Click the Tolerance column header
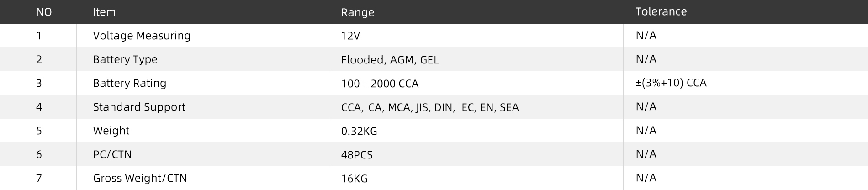 point(661,12)
